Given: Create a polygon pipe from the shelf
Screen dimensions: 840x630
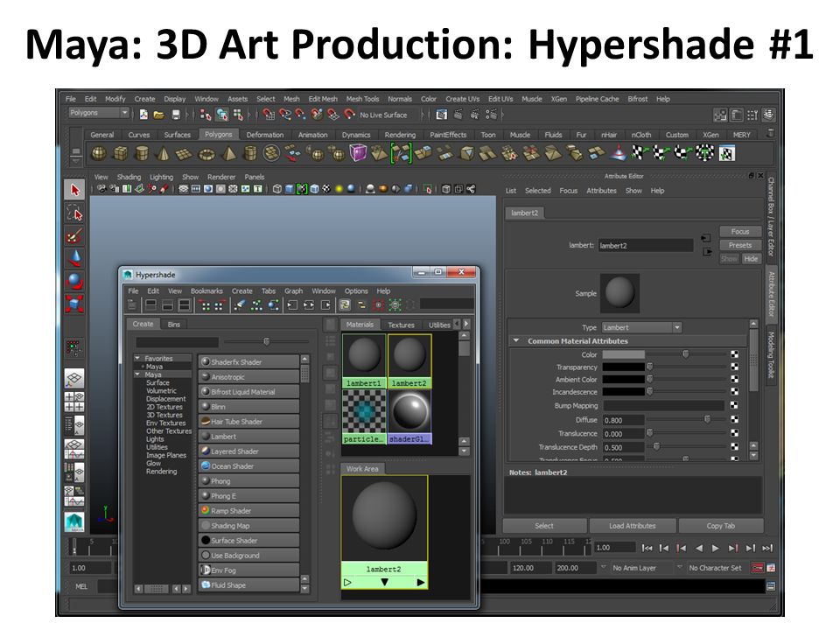Looking at the screenshot, I should 250,154.
